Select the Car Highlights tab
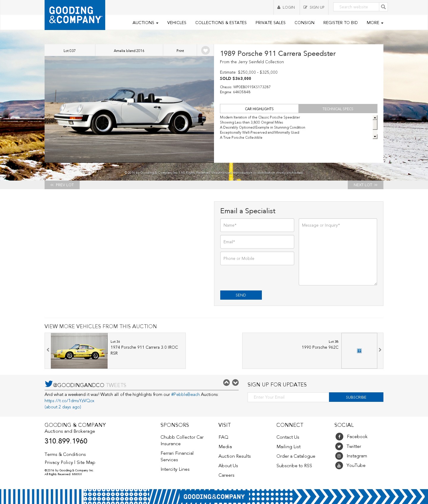This screenshot has height=504, width=428. [259, 109]
